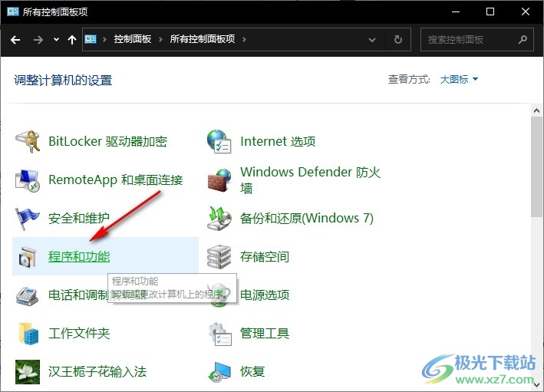Image resolution: width=544 pixels, height=392 pixels.
Task: Open the phone and modem icon
Action: (27, 295)
